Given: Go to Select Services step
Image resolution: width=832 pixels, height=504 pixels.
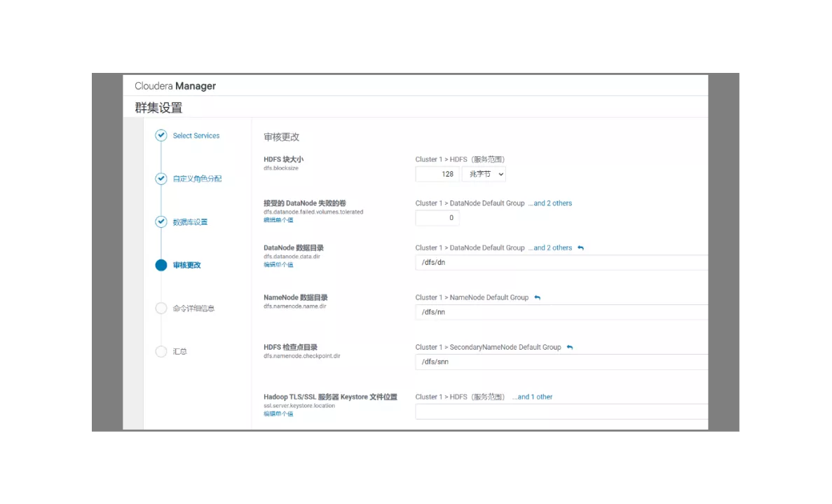Looking at the screenshot, I should (196, 136).
